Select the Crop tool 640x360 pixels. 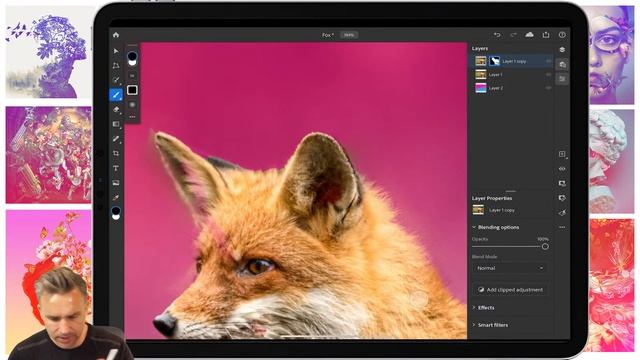[x=116, y=153]
